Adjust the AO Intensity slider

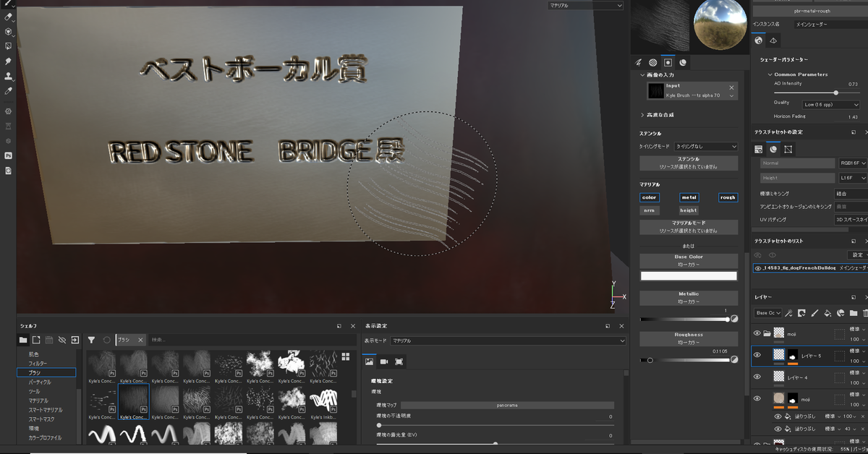(x=817, y=93)
